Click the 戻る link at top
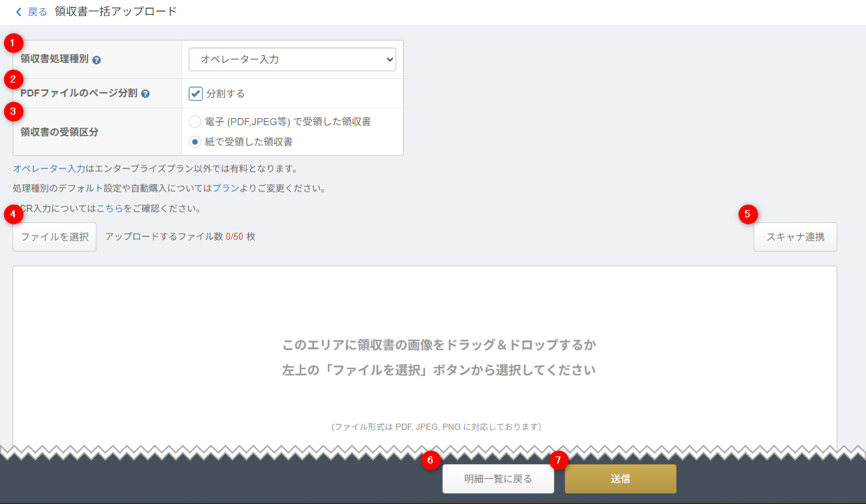 coord(37,12)
